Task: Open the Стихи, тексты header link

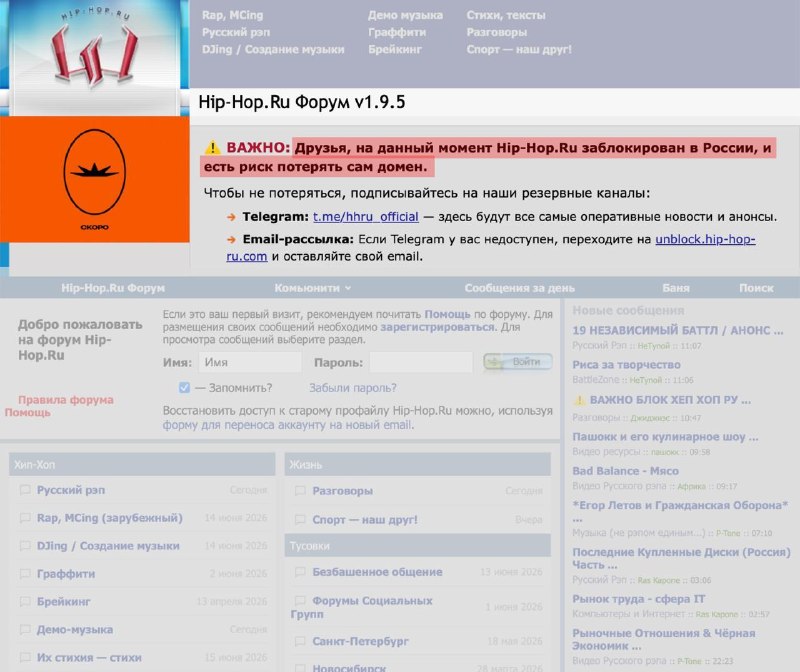Action: click(506, 15)
